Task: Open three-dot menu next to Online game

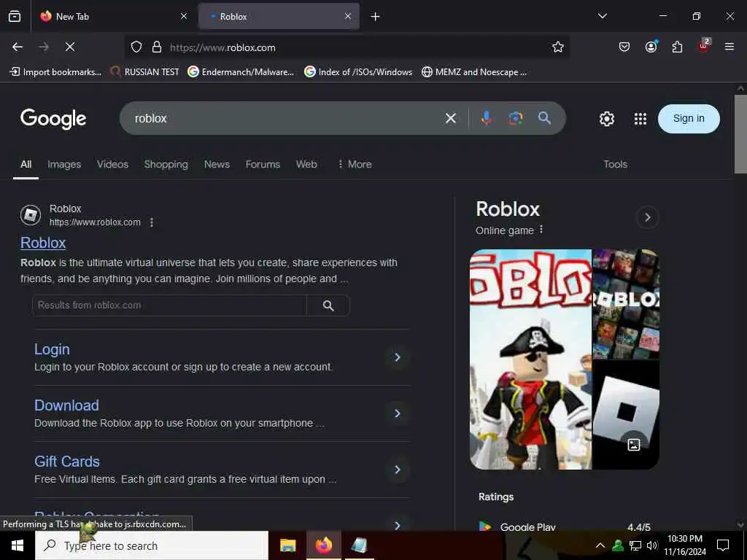Action: [541, 230]
